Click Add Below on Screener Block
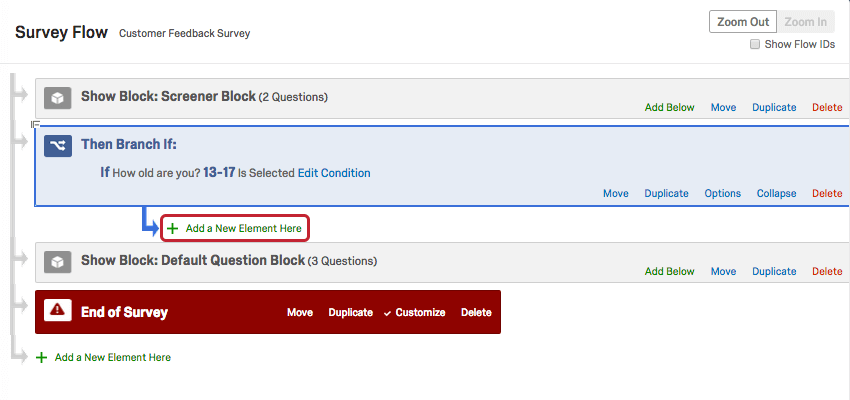This screenshot has height=400, width=850. click(669, 107)
